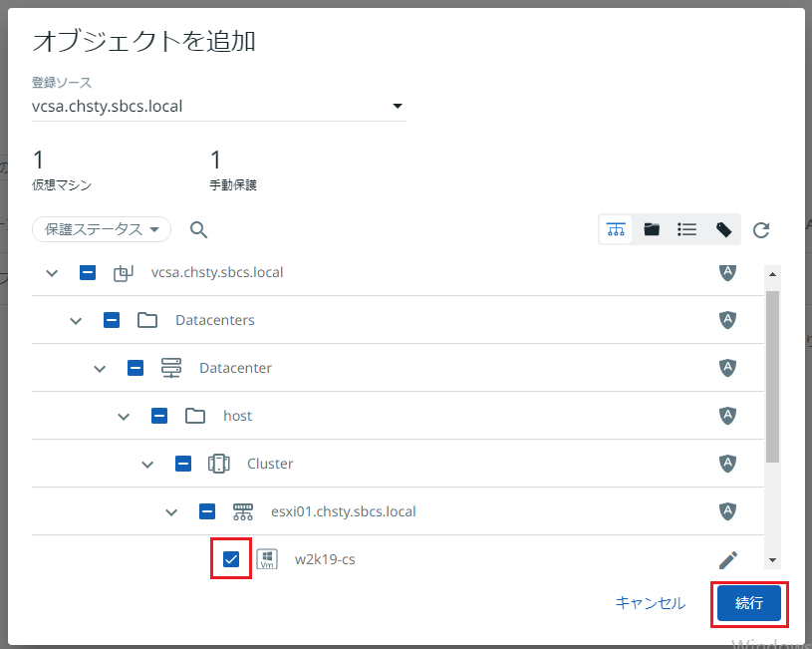The height and width of the screenshot is (649, 812).
Task: Click the folder icon beside Datacenters
Action: (x=147, y=320)
